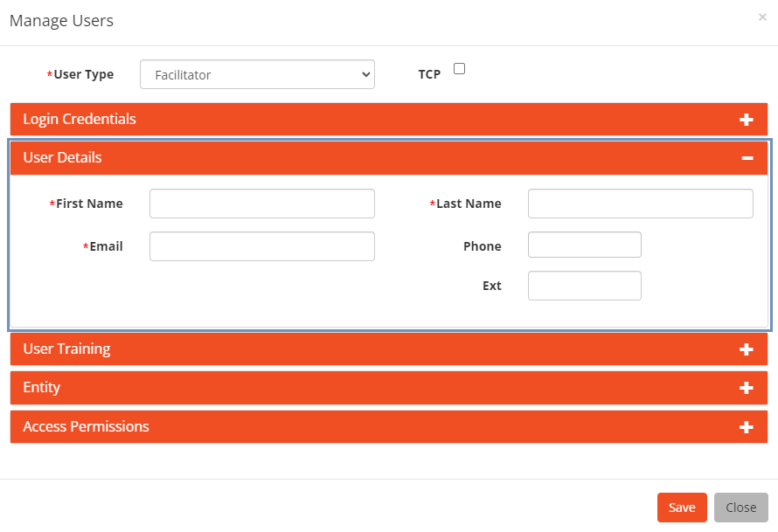Click the Entity header title
The height and width of the screenshot is (532, 778).
[x=42, y=387]
